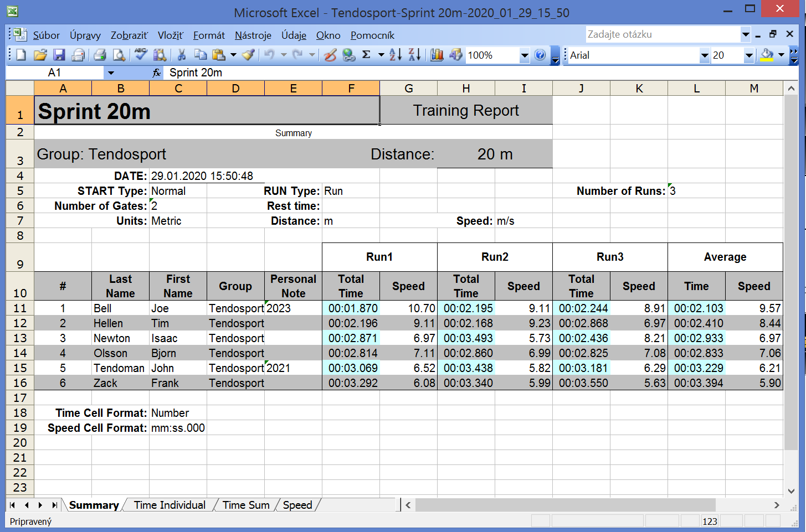Click the Permission icon next to Save
806x532 pixels.
[78, 55]
